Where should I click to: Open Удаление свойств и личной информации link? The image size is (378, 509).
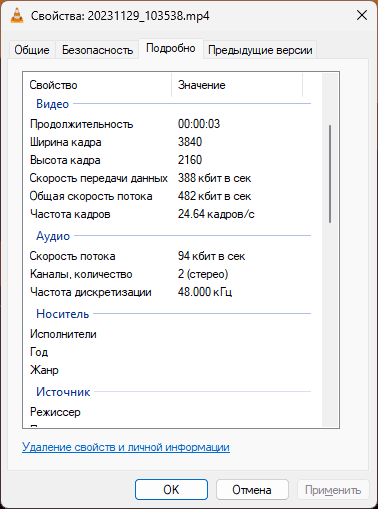pos(126,447)
